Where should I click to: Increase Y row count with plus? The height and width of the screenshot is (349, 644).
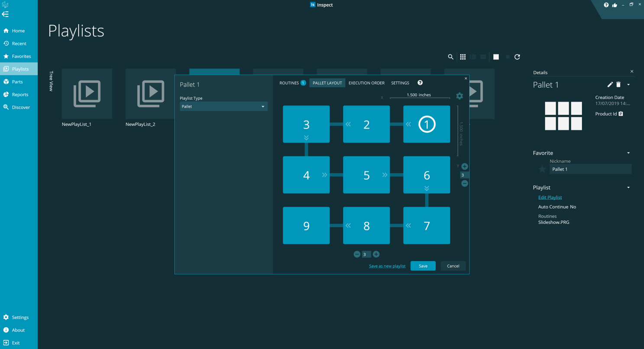coord(465,166)
